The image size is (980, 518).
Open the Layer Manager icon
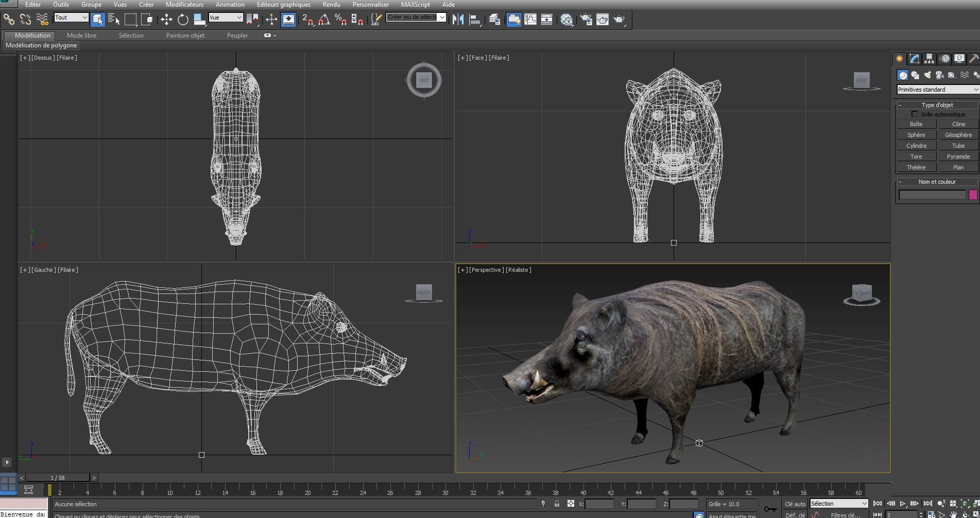coord(494,20)
